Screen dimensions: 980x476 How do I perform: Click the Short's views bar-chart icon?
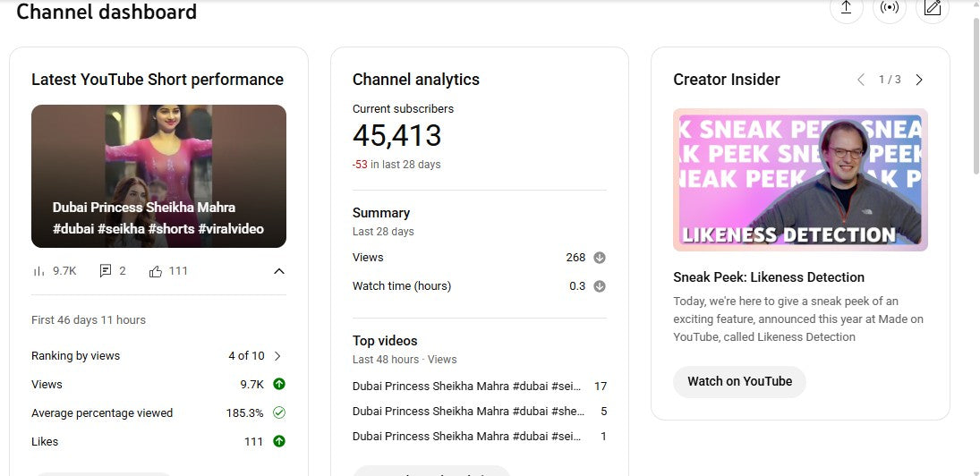[x=38, y=271]
